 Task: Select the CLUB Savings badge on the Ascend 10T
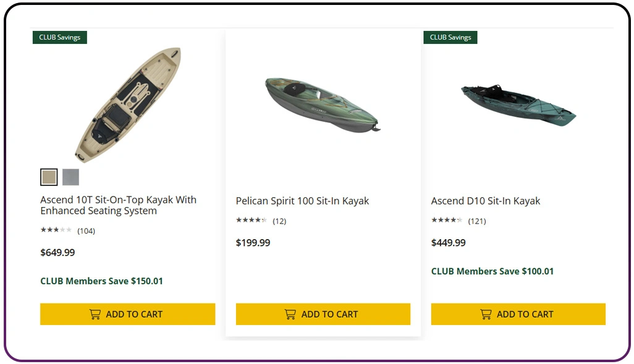point(59,37)
